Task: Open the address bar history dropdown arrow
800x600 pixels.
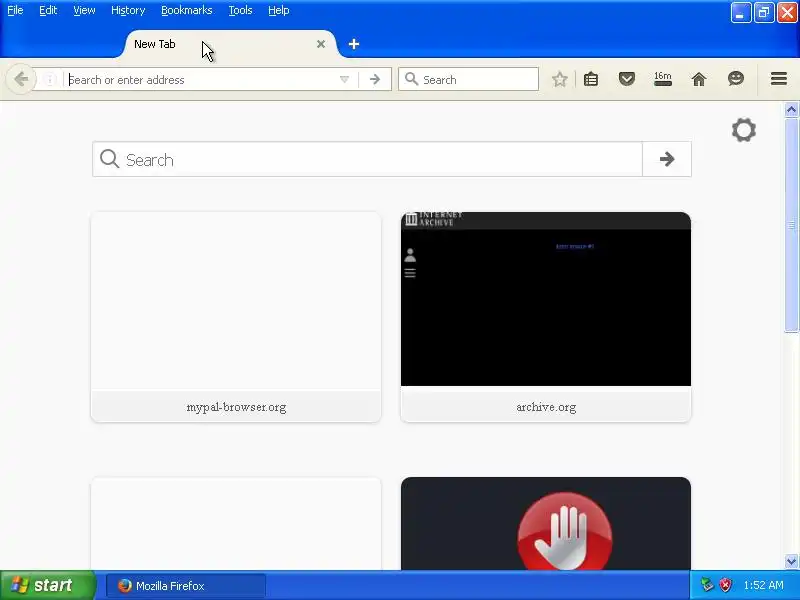Action: click(344, 80)
